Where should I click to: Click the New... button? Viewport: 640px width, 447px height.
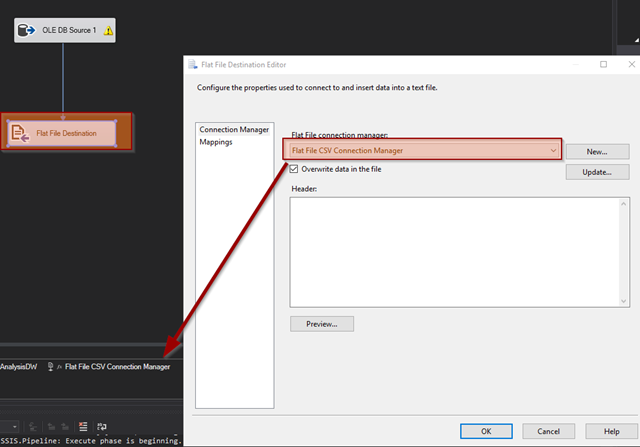597,152
